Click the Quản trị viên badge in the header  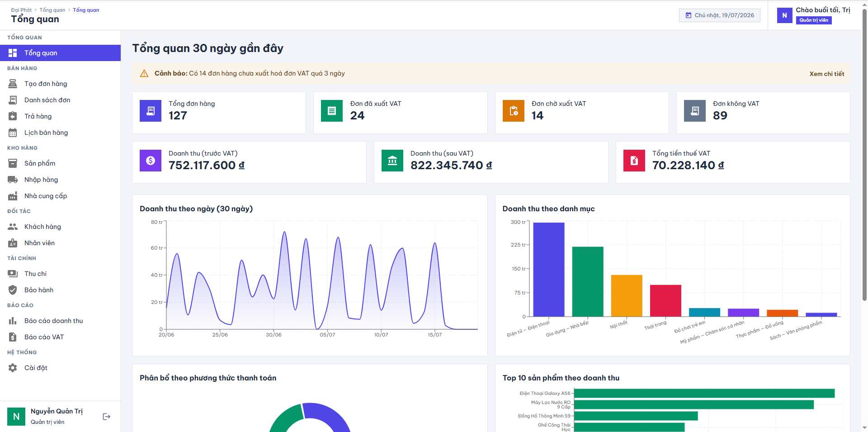[x=814, y=20]
